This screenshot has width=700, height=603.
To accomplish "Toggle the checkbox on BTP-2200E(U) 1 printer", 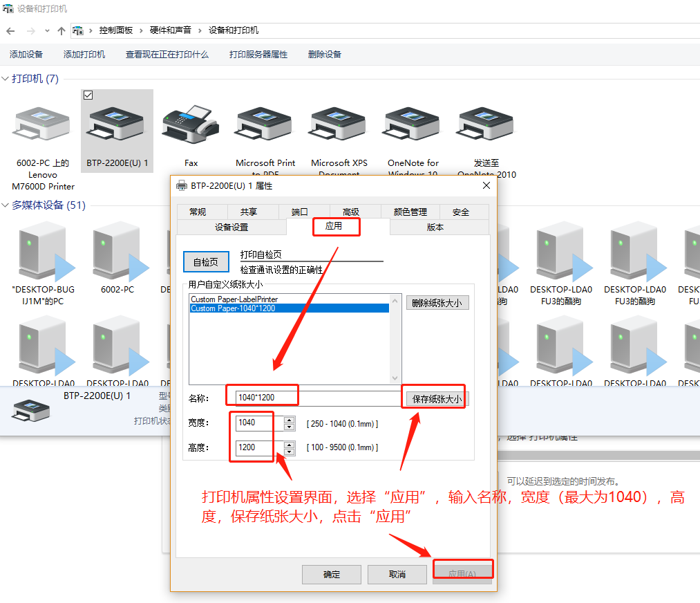I will (x=88, y=95).
